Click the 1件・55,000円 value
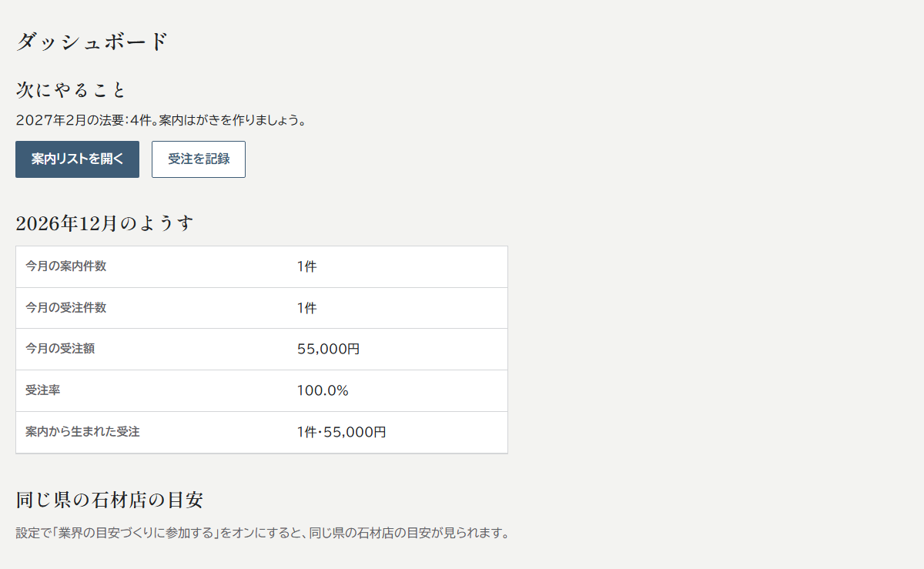Image resolution: width=924 pixels, height=569 pixels. point(341,432)
